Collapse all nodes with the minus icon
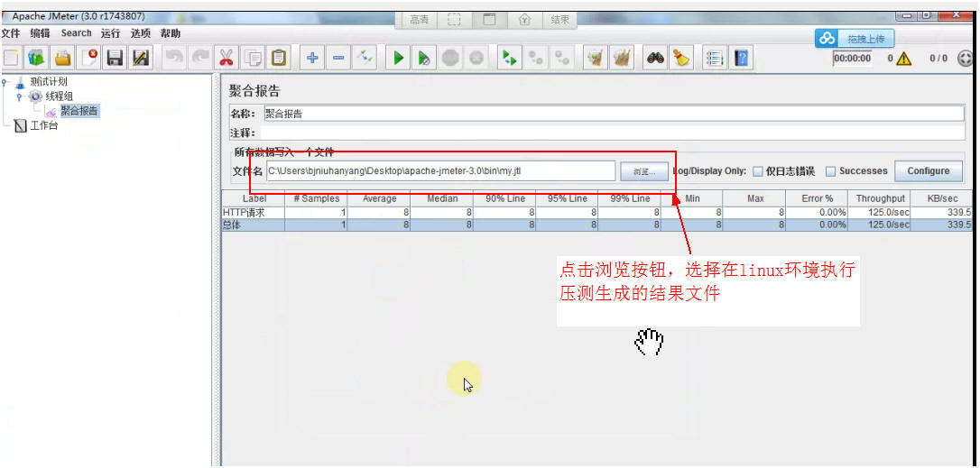 [x=338, y=59]
